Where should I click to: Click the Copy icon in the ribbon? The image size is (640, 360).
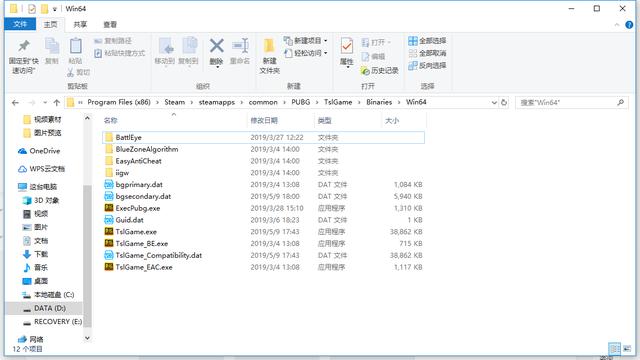tap(52, 46)
